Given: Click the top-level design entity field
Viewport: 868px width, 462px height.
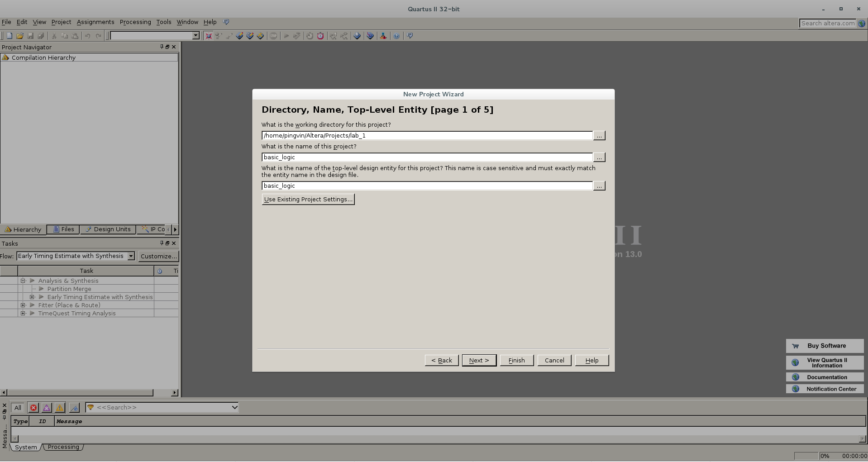Looking at the screenshot, I should pyautogui.click(x=427, y=186).
